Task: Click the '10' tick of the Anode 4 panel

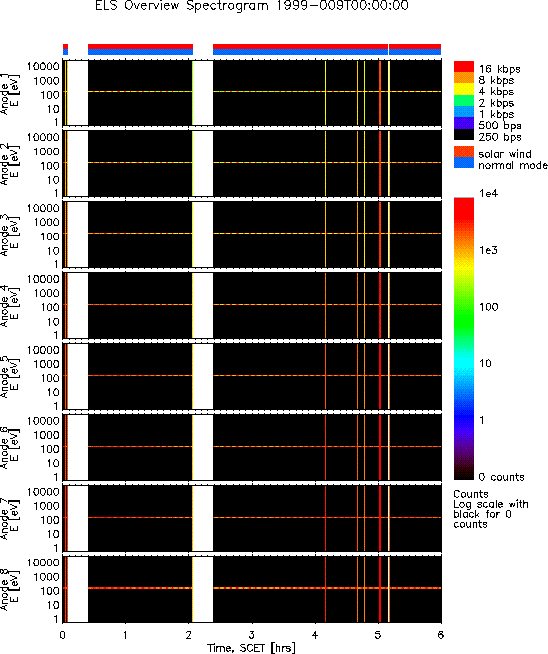Action: pyautogui.click(x=53, y=322)
